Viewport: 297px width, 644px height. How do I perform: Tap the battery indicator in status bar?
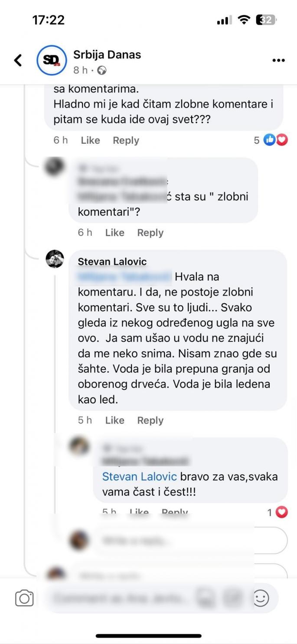click(265, 20)
